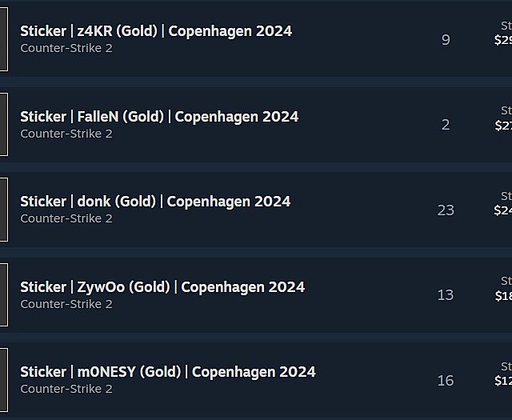
Task: Open the FalleN (Gold) sticker listing
Action: [x=159, y=117]
